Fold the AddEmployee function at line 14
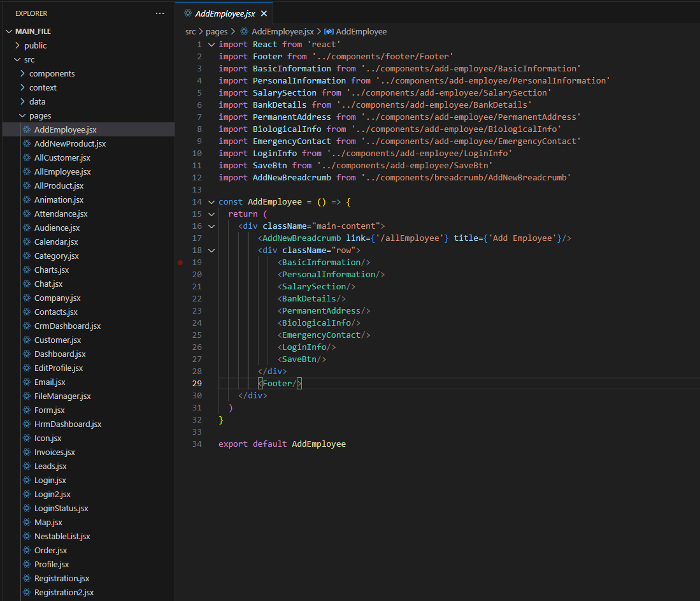 coord(211,201)
